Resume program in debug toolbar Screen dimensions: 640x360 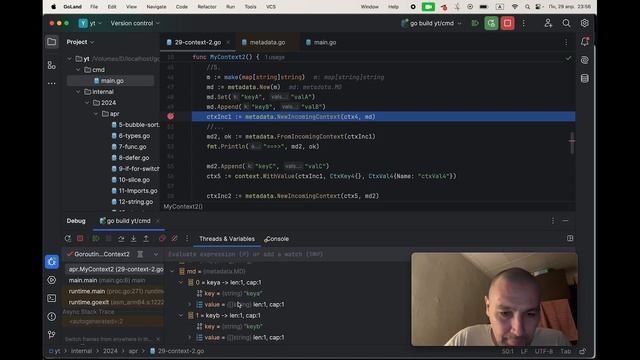[96, 238]
